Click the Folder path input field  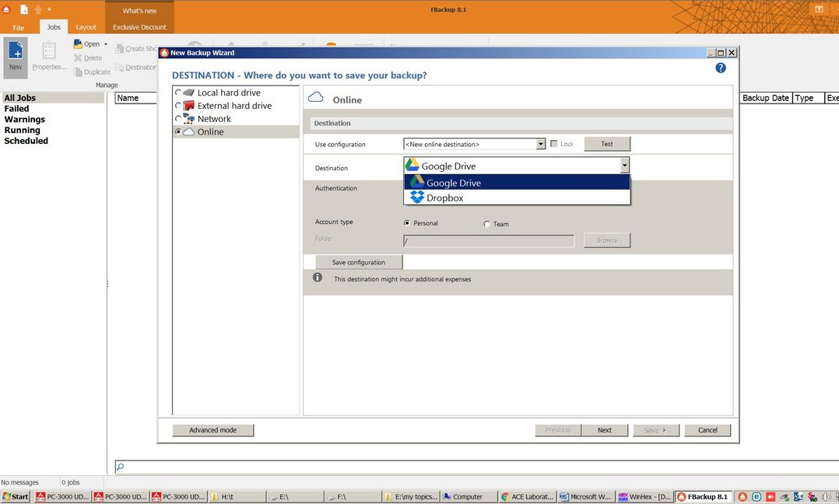click(489, 240)
